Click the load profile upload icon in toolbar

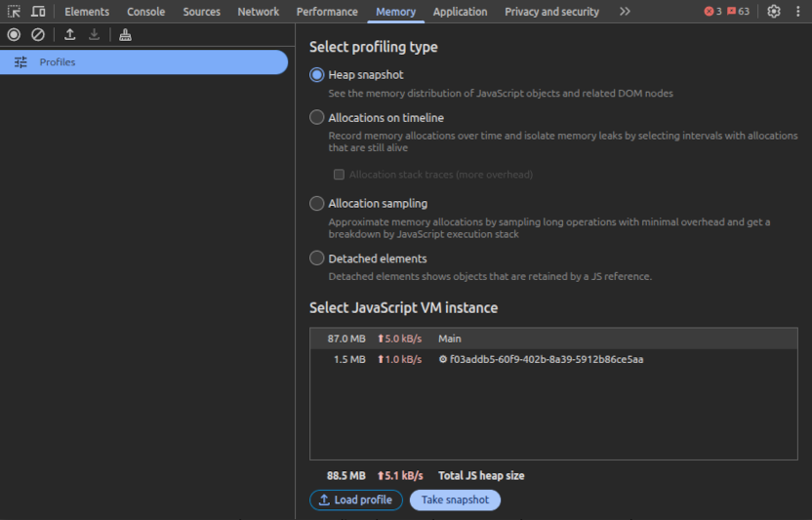[70, 35]
